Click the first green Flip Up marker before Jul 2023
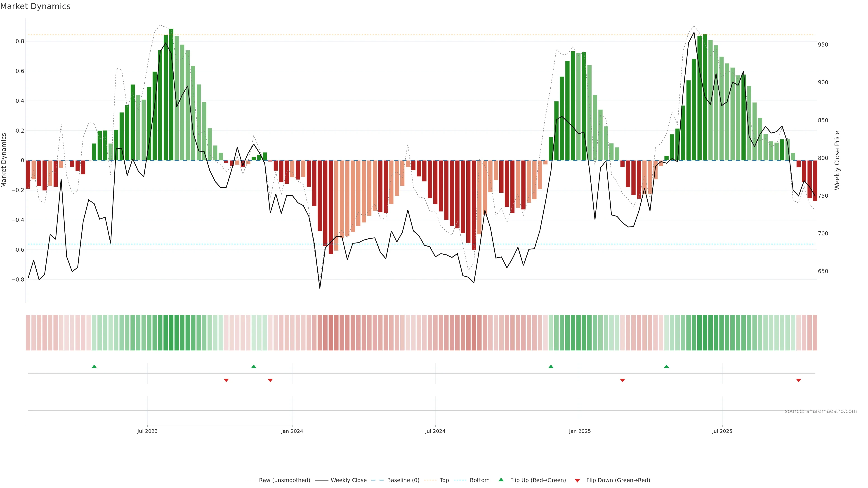The width and height of the screenshot is (868, 488). (x=94, y=366)
